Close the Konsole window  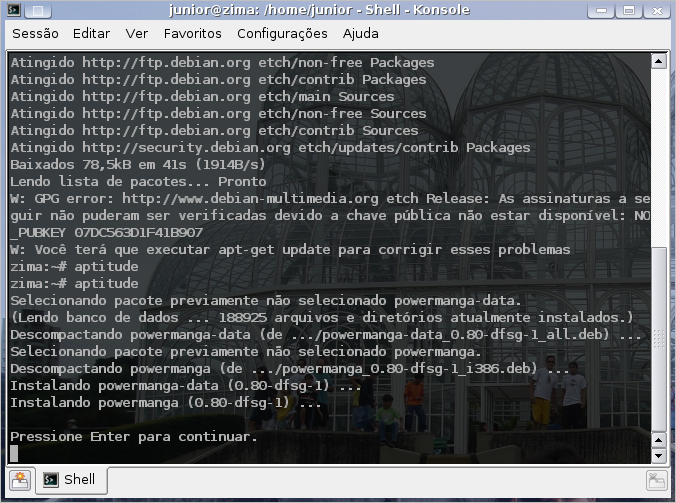[x=657, y=10]
